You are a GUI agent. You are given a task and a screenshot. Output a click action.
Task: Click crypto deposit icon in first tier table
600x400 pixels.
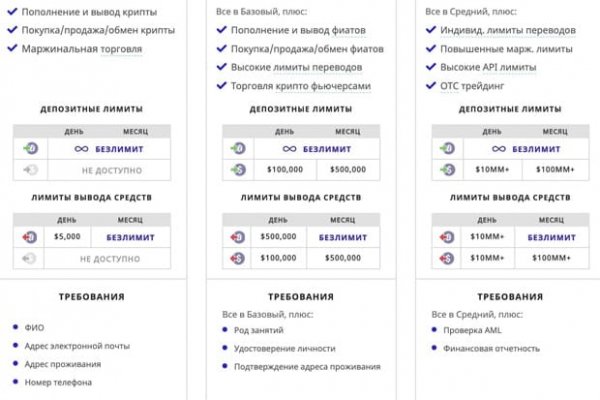pos(31,149)
